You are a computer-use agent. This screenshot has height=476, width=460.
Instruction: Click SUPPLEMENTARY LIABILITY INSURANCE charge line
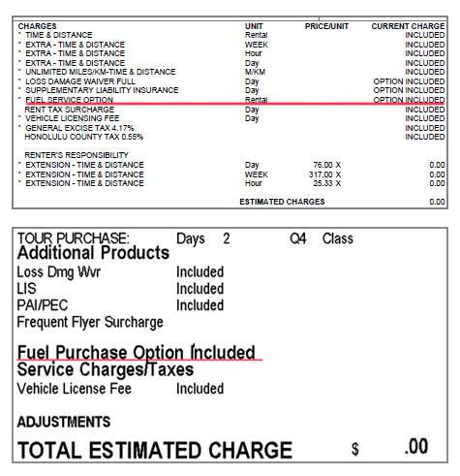click(231, 90)
